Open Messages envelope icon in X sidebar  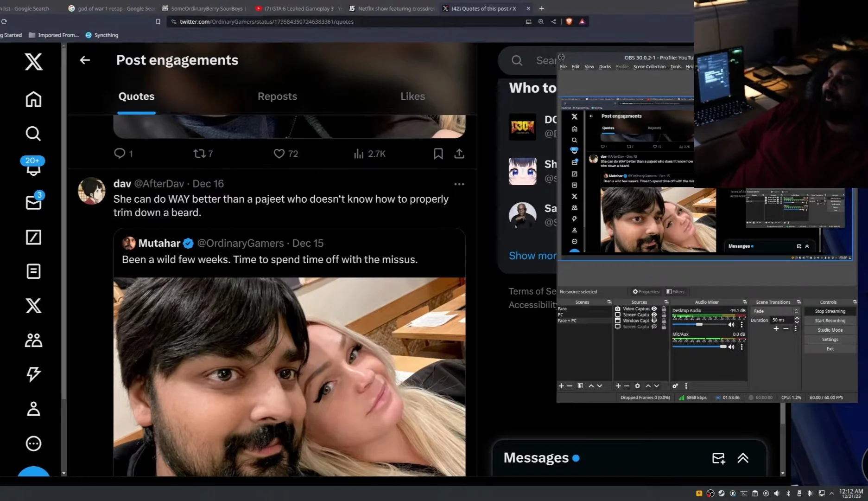33,202
